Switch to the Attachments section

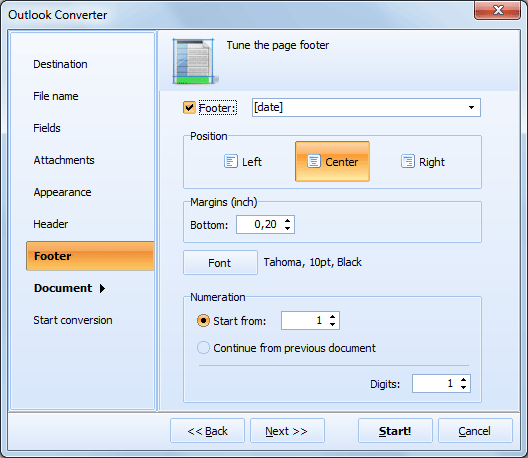[x=64, y=160]
